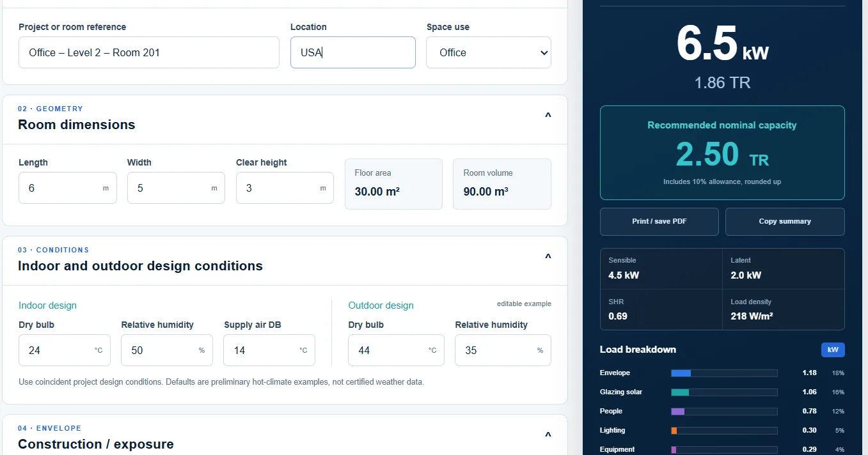Collapse the Construction / exposure section chevron
This screenshot has height=455, width=868.
click(548, 436)
